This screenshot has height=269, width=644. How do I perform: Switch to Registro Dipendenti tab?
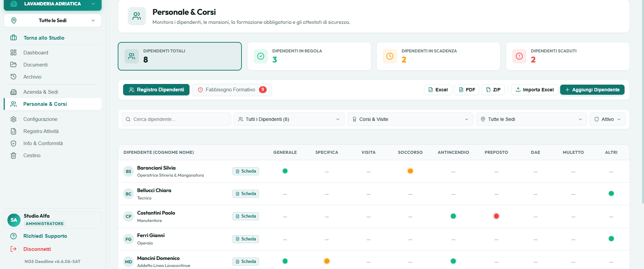(x=156, y=90)
